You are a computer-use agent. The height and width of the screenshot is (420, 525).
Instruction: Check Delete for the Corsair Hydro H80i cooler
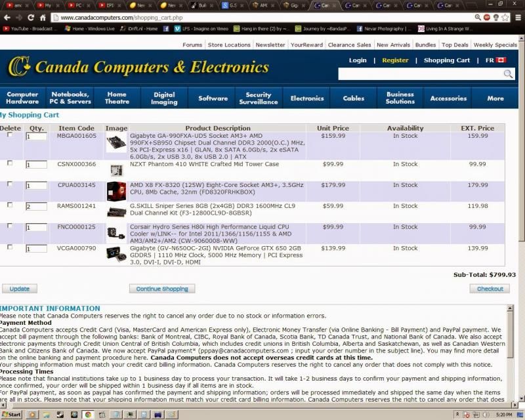[x=10, y=226]
